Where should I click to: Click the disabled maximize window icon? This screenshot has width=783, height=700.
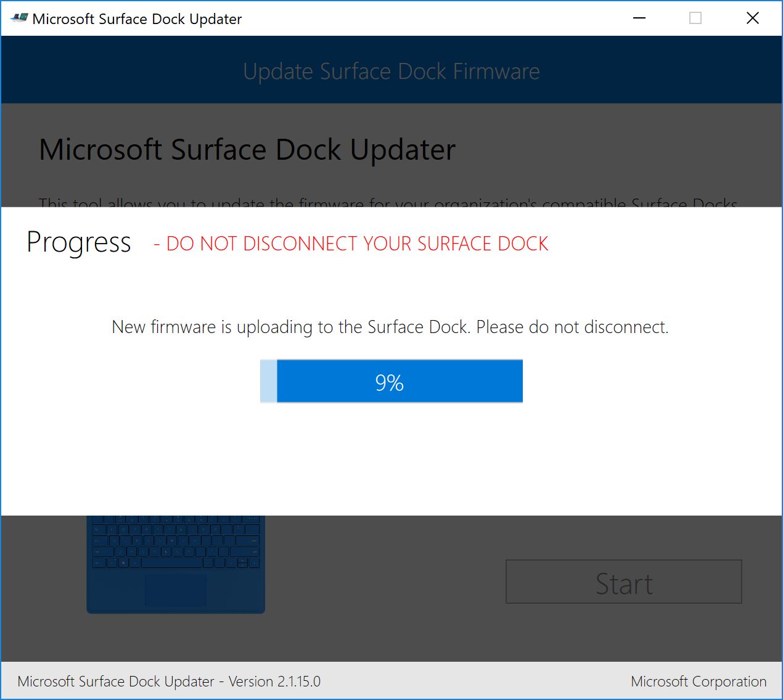(695, 19)
